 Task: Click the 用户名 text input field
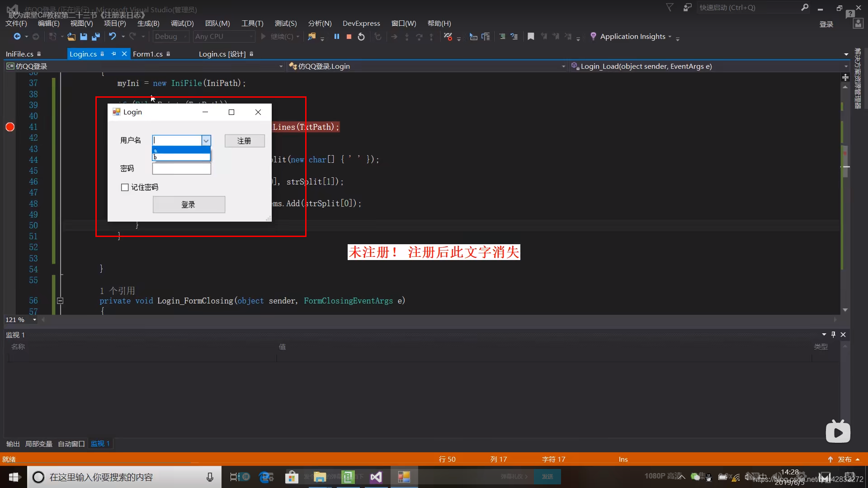point(177,141)
